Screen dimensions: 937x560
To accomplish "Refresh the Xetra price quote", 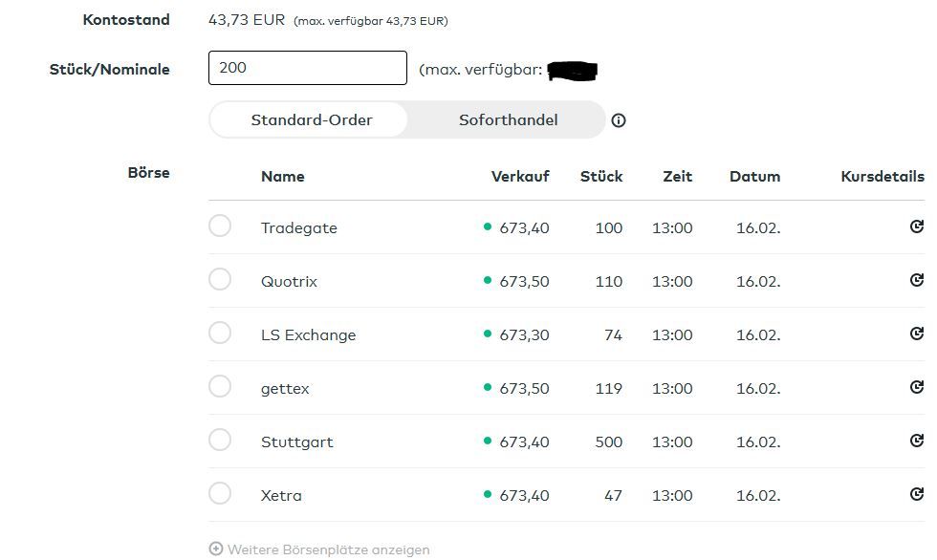I will point(916,495).
